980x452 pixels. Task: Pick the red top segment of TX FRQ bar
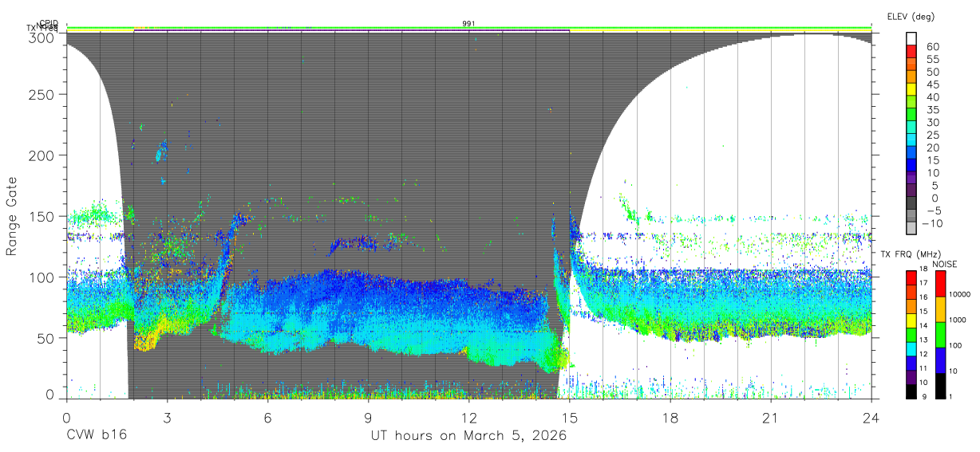click(911, 277)
